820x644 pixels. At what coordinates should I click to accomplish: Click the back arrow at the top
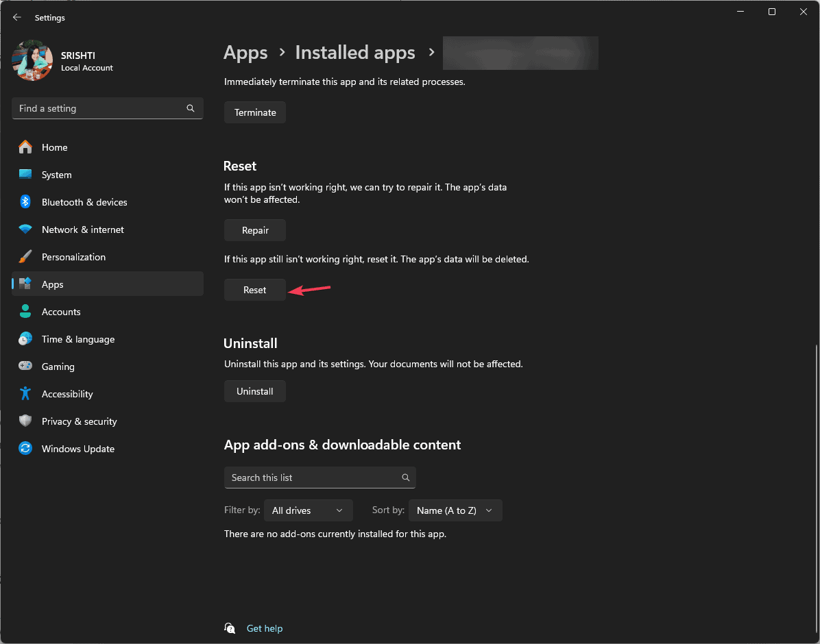point(16,17)
